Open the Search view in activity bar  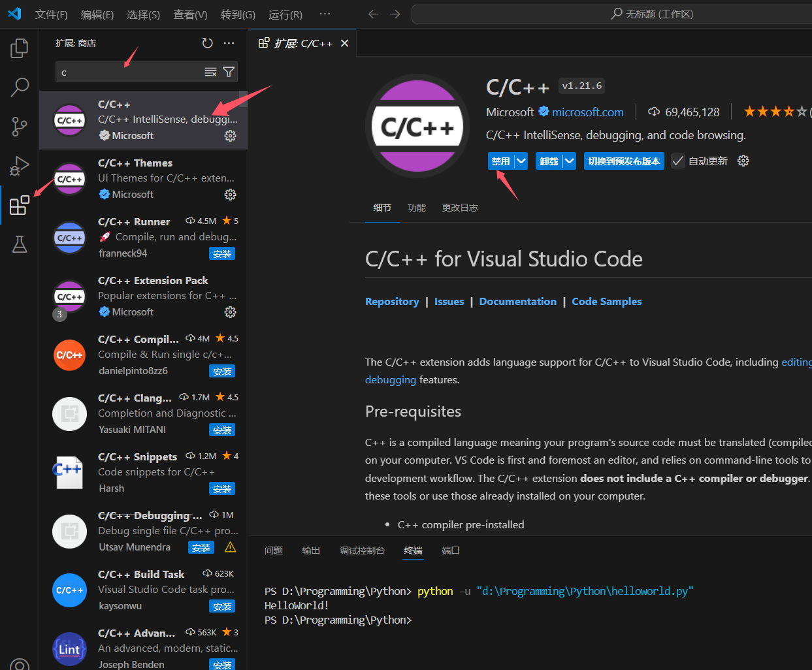pyautogui.click(x=20, y=86)
